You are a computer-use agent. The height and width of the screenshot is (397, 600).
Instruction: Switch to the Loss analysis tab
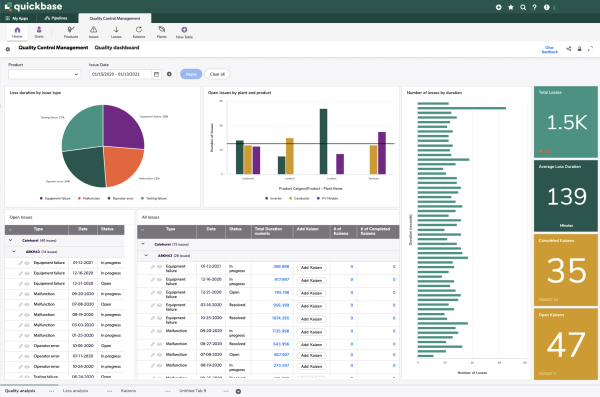click(75, 391)
